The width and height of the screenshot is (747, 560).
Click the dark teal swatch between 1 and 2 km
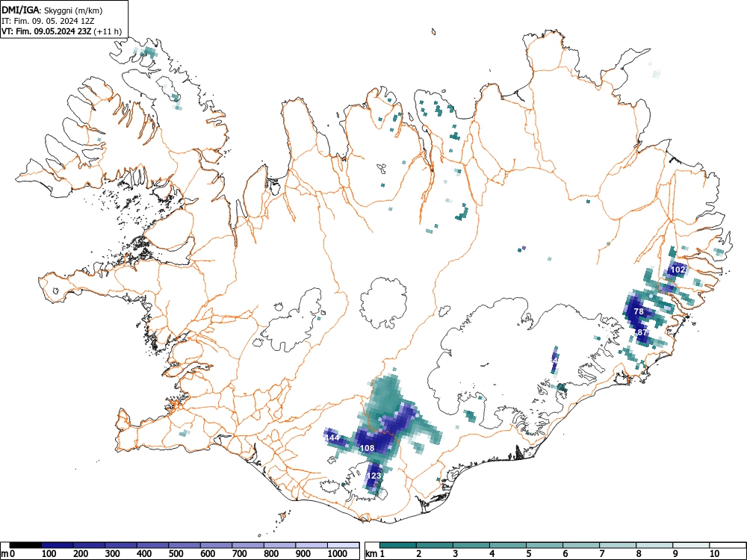pyautogui.click(x=398, y=545)
